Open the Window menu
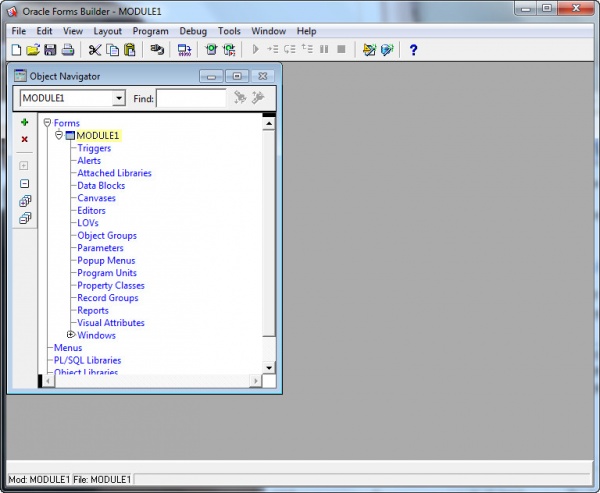The height and width of the screenshot is (493, 600). click(x=269, y=31)
